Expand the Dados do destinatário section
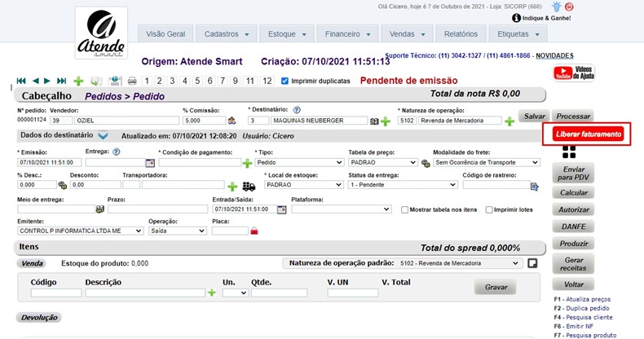This screenshot has height=339, width=644. coord(103,135)
